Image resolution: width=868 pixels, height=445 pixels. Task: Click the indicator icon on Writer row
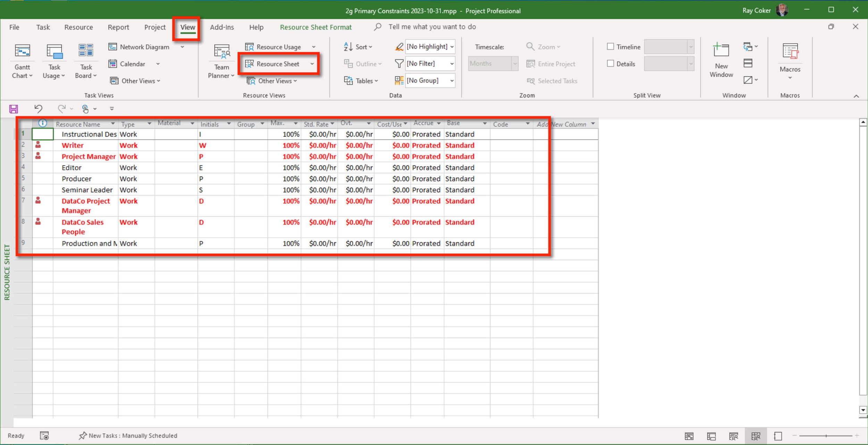[38, 145]
